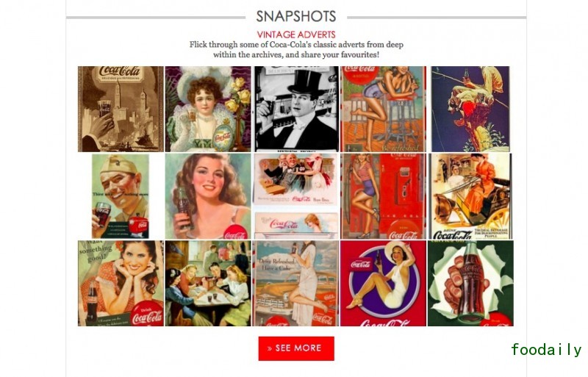
Task: Open the "Drive Refreshed Have a Coke" advert
Action: tap(296, 283)
